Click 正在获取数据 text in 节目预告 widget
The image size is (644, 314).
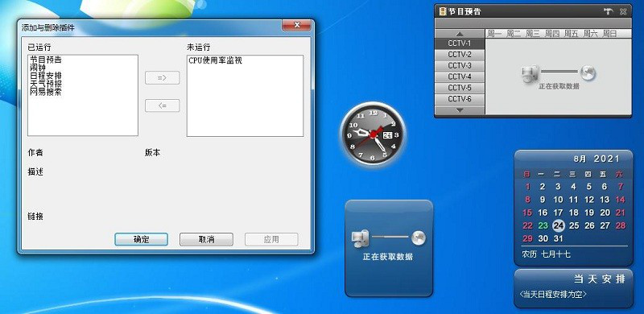point(559,86)
